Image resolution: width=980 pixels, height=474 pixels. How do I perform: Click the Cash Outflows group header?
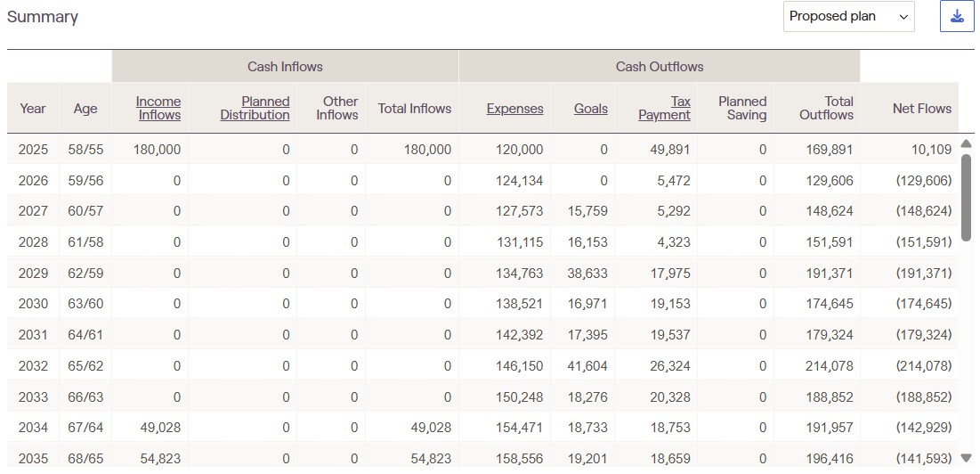[659, 67]
